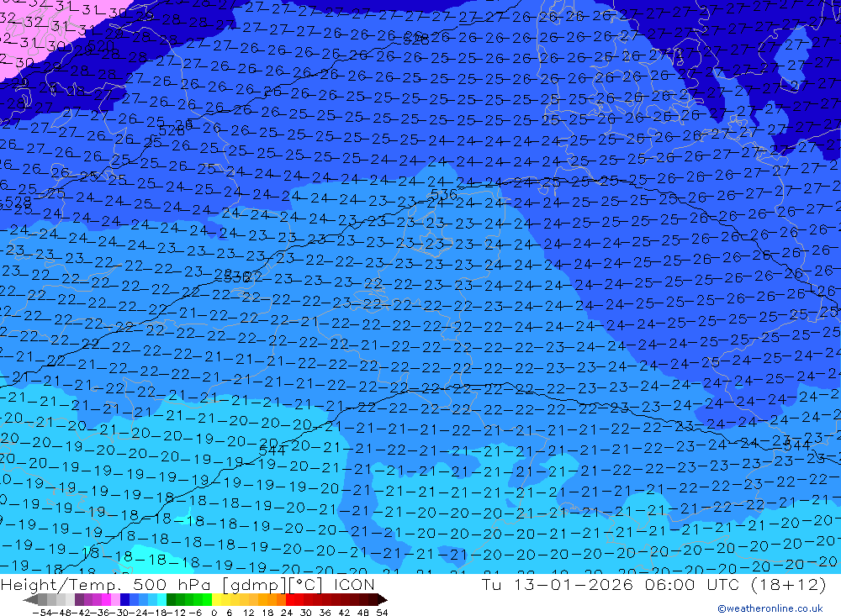This screenshot has width=841, height=616.
Task: Click the date "13-01-2026" in the caption
Action: [x=573, y=584]
